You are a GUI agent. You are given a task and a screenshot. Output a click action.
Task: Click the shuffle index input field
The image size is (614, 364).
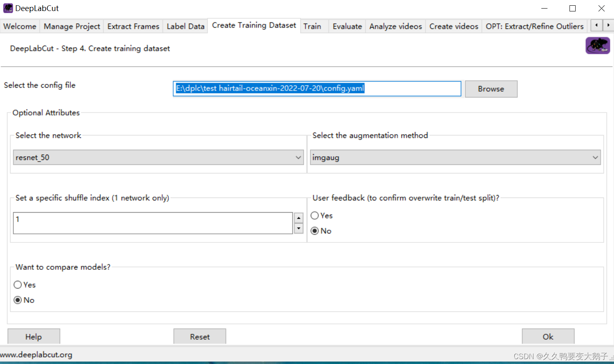point(153,223)
